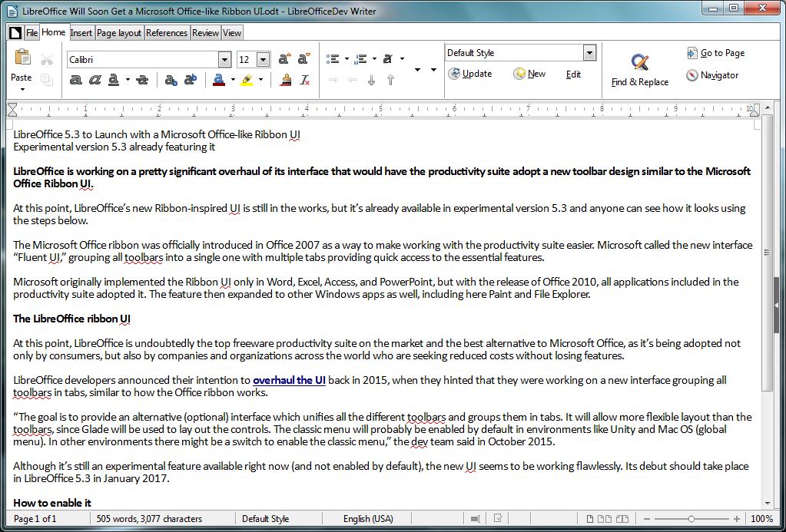Toggle Italic formatting
This screenshot has width=786, height=532.
click(x=95, y=80)
